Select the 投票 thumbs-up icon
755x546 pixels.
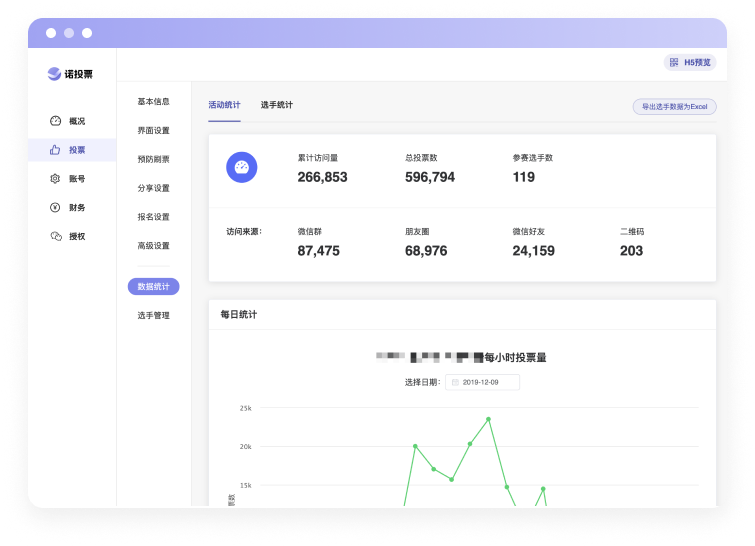(55, 150)
